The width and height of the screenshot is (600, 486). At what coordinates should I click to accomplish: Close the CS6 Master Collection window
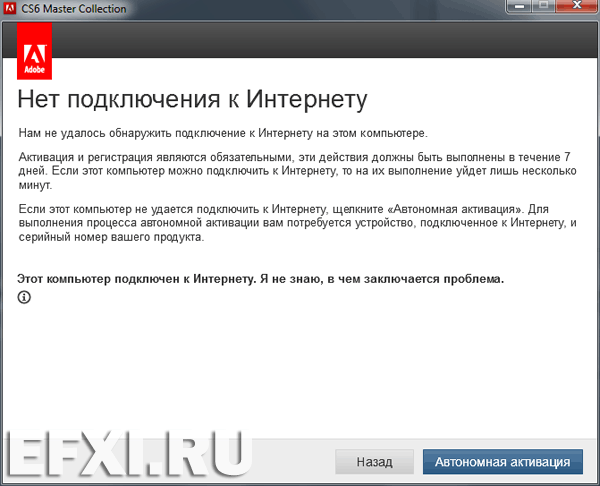[577, 7]
